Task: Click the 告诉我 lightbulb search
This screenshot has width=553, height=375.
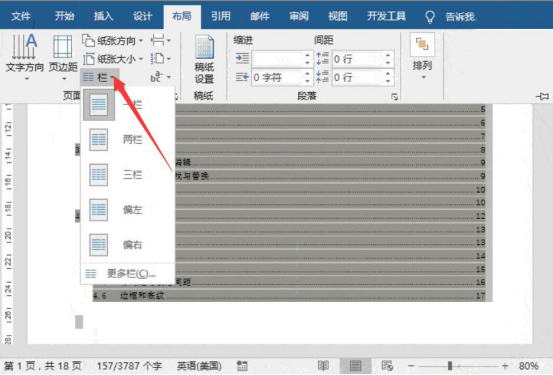Action: [451, 17]
